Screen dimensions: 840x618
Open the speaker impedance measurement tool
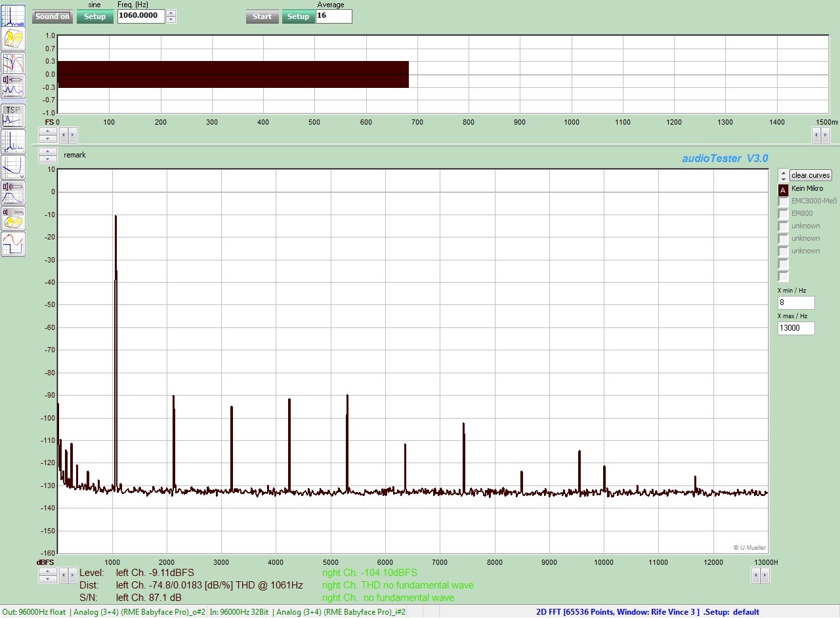coord(13,87)
